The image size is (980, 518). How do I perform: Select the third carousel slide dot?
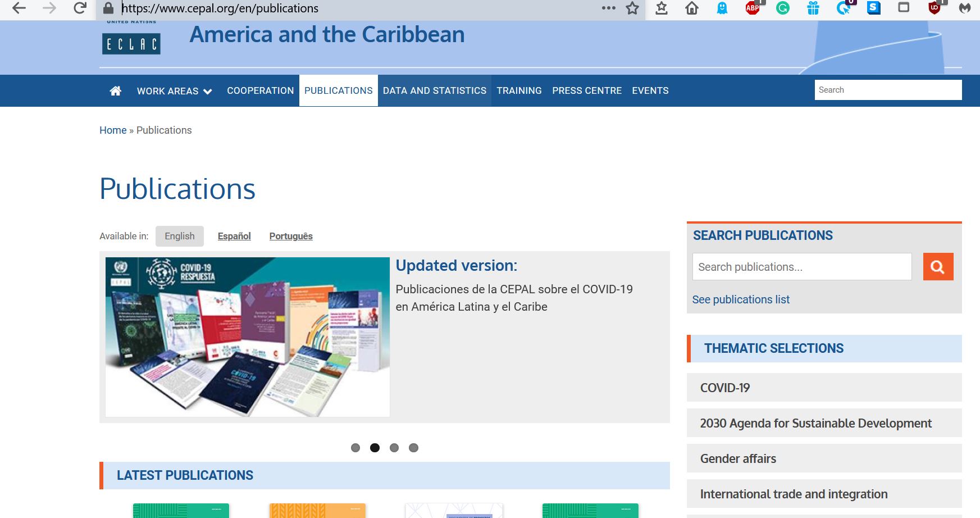(x=394, y=448)
